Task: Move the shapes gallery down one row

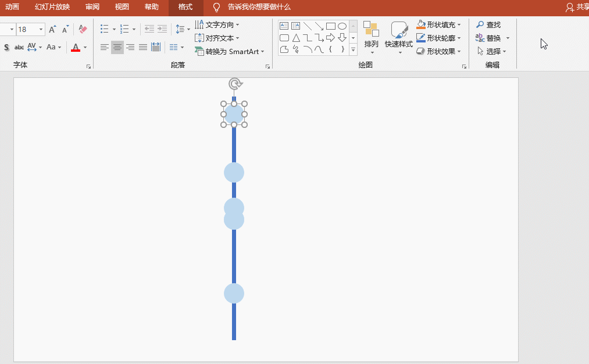Action: point(353,38)
